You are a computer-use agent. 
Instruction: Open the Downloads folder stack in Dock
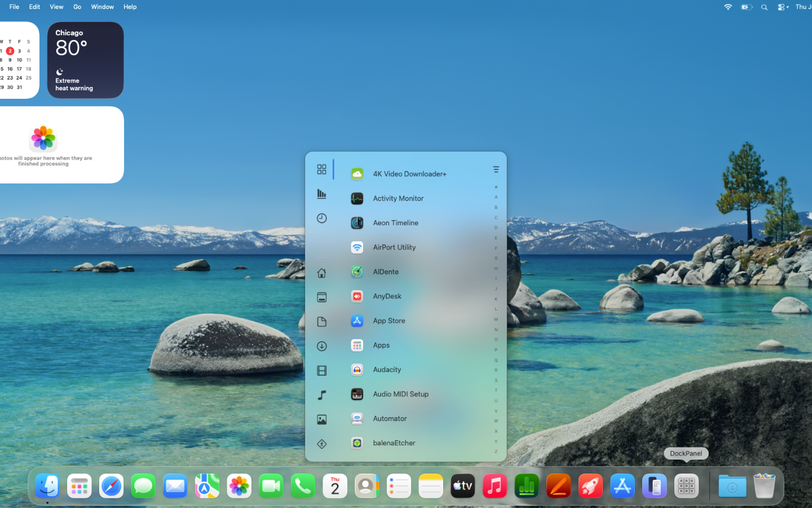coord(732,486)
